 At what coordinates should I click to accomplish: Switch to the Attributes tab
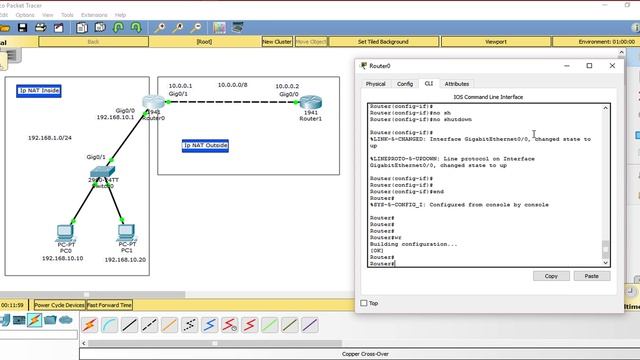(457, 84)
